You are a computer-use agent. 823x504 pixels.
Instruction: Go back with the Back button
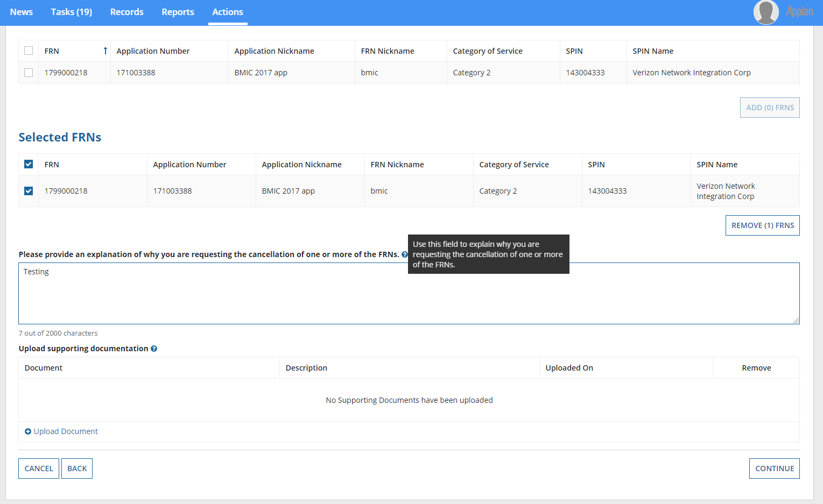click(77, 468)
